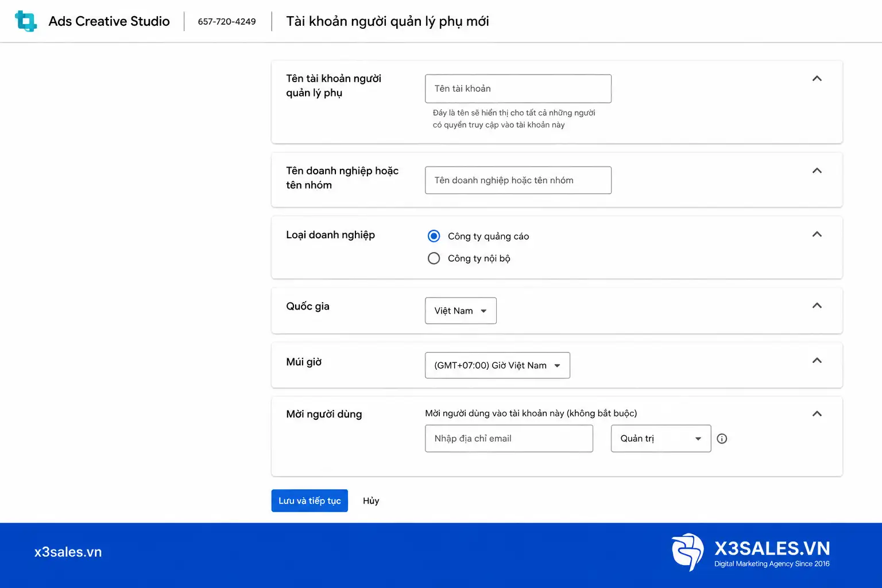The width and height of the screenshot is (882, 588).
Task: Collapse the Tên tài khoản người quản lý phụ section
Action: (x=817, y=79)
